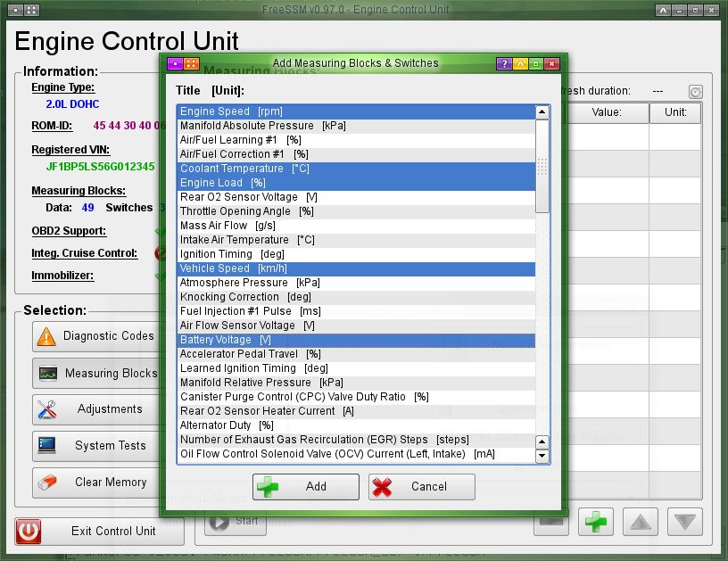
Task: Click Add button to confirm selection
Action: click(306, 487)
